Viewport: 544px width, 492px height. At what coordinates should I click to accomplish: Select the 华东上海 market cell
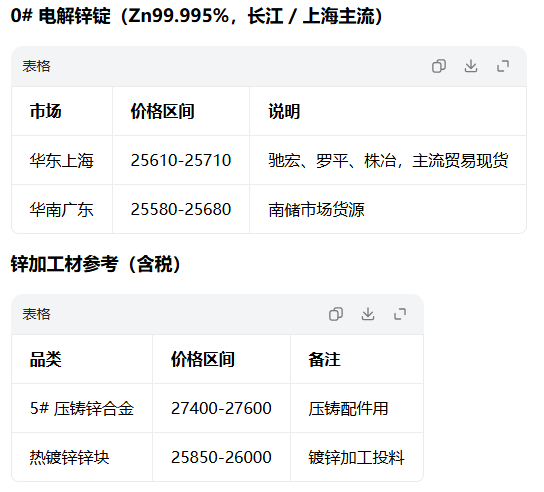61,161
